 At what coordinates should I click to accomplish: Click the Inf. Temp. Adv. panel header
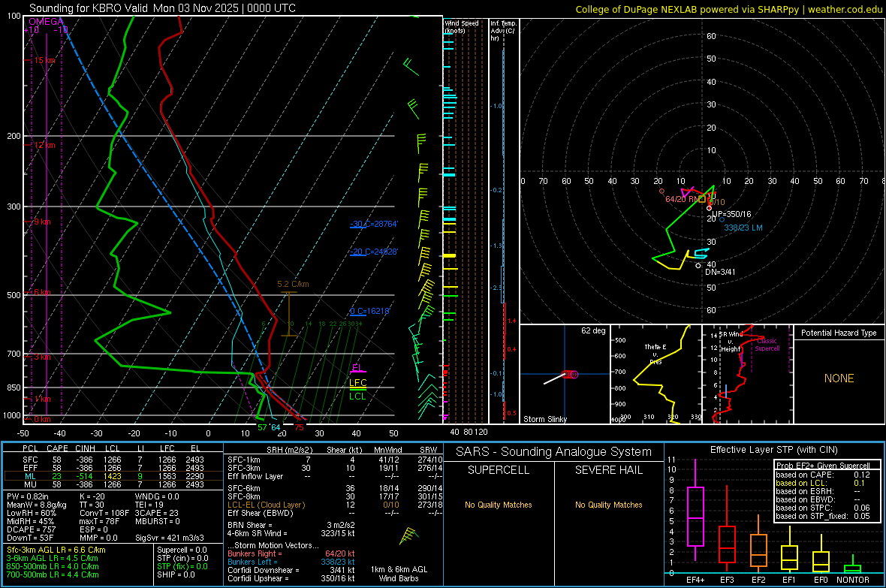(x=503, y=31)
